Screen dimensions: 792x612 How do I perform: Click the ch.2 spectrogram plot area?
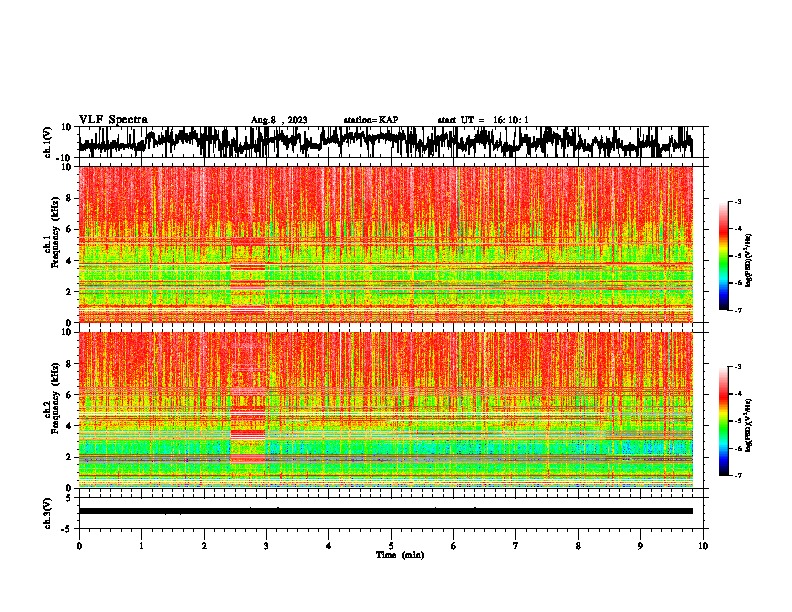[385, 410]
